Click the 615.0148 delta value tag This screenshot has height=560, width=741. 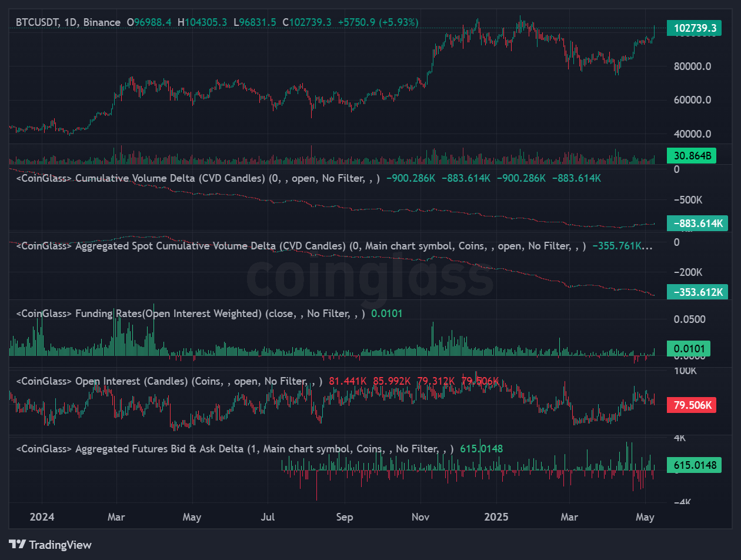[695, 465]
